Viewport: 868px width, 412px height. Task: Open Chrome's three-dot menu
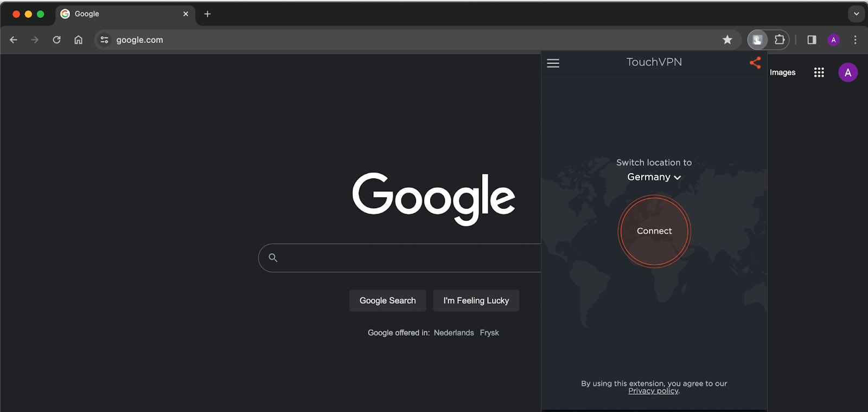click(855, 40)
